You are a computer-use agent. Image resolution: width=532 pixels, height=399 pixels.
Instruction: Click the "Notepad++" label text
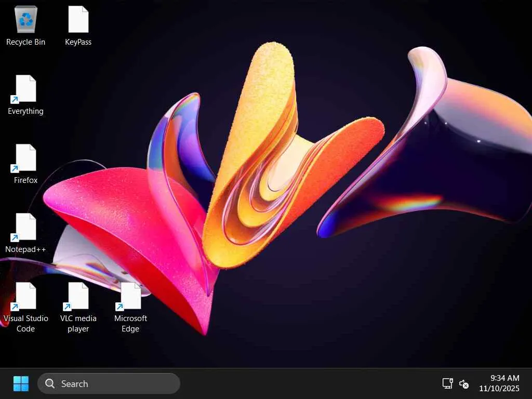tap(25, 249)
